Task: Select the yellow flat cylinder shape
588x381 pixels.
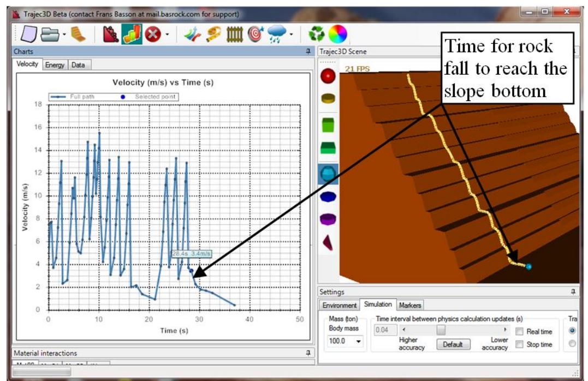Action: (x=328, y=98)
